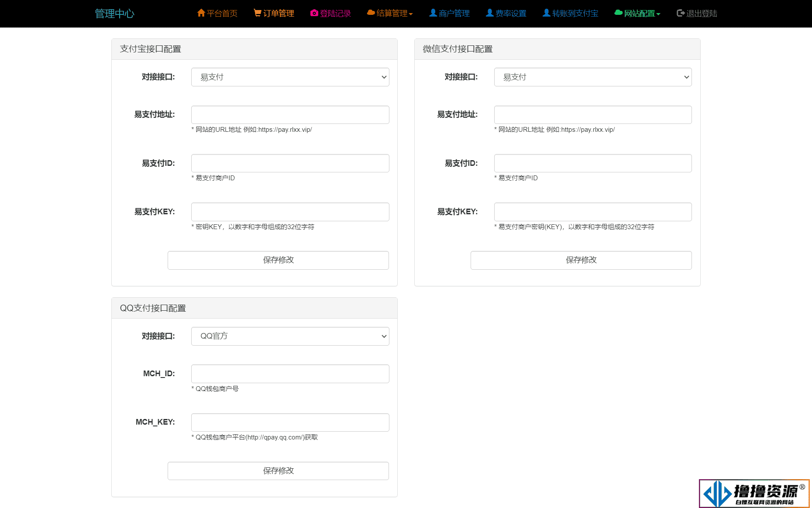The width and height of the screenshot is (812, 508).
Task: Click the cloud icon beside 结算管理
Action: tap(371, 13)
